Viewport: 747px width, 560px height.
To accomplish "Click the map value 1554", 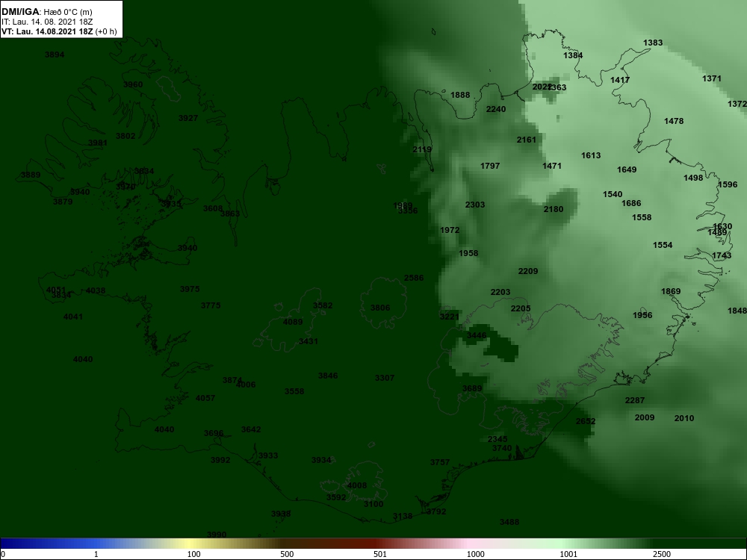I will [x=663, y=245].
